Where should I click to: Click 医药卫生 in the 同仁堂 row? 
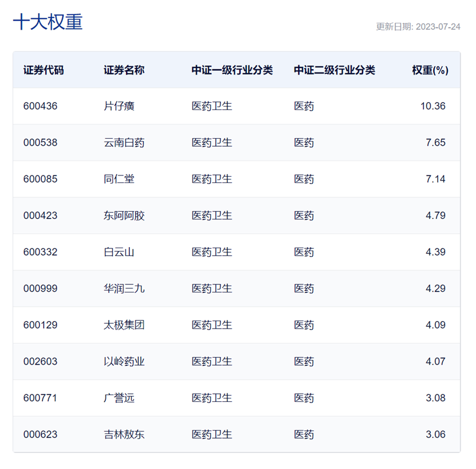[212, 179]
